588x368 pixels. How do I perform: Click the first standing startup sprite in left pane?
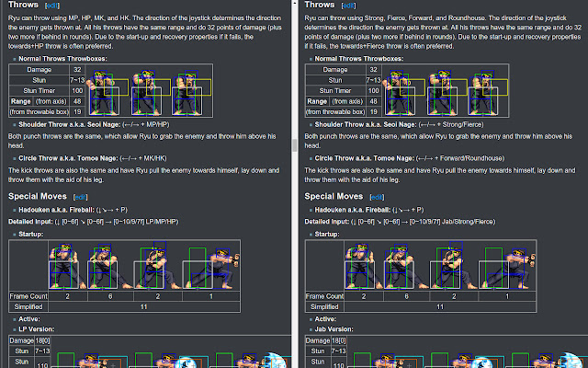click(67, 266)
